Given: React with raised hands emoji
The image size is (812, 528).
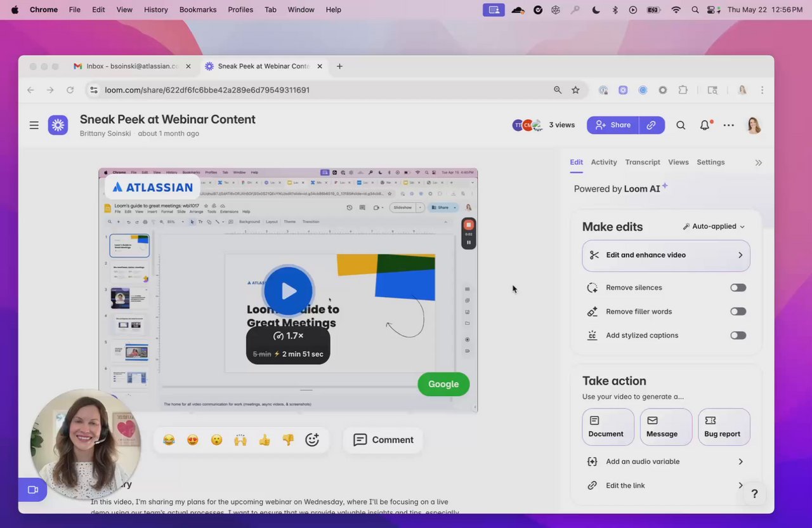Looking at the screenshot, I should 240,440.
